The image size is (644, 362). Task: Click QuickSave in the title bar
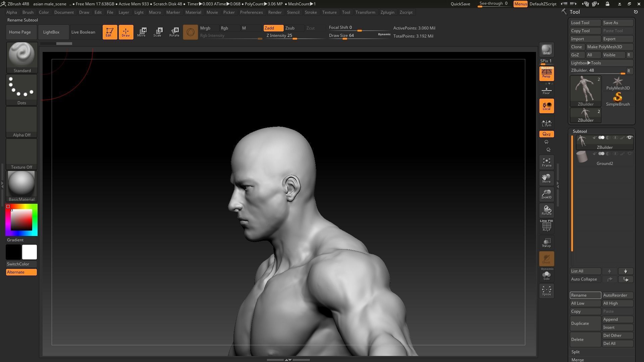click(x=460, y=4)
